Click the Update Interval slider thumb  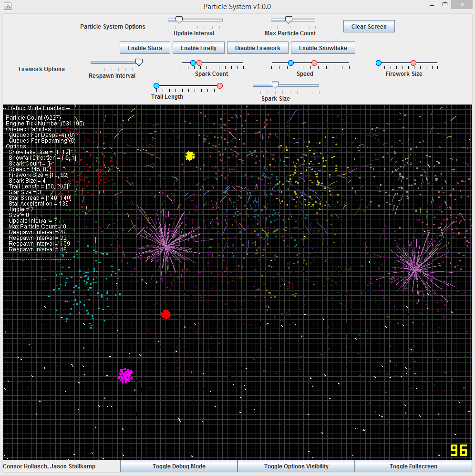tap(179, 20)
